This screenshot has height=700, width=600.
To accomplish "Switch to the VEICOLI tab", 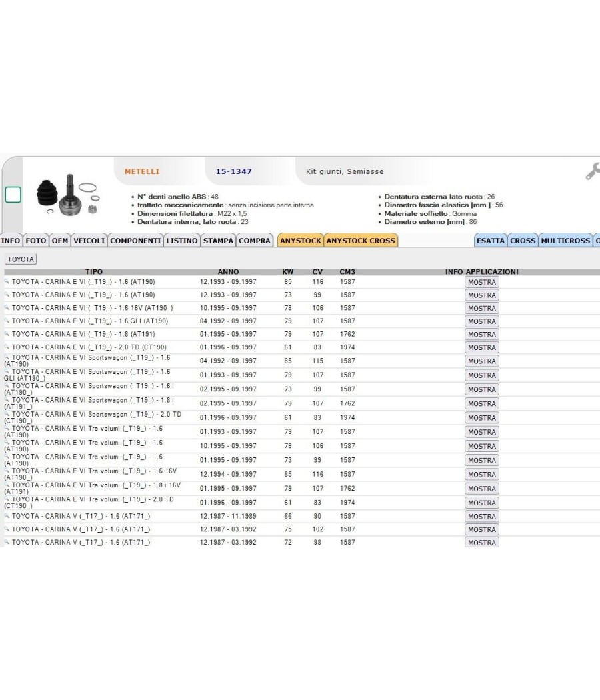I will (x=89, y=241).
